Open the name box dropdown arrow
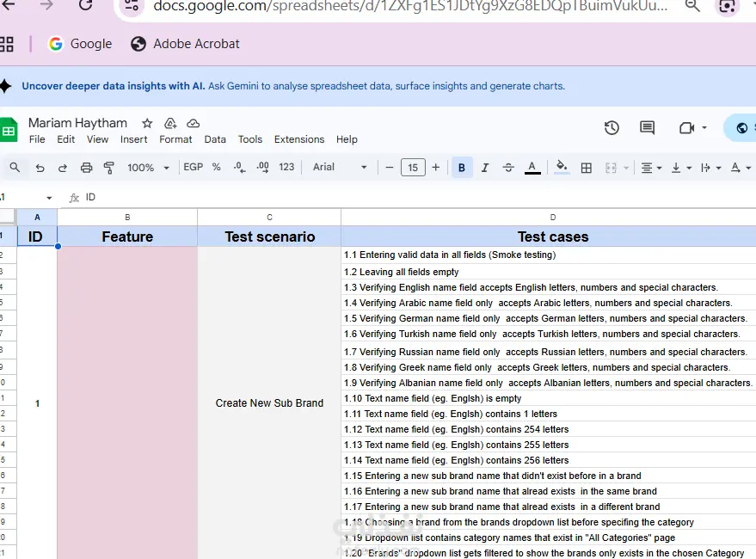Viewport: 756px width, 559px height. 49,198
